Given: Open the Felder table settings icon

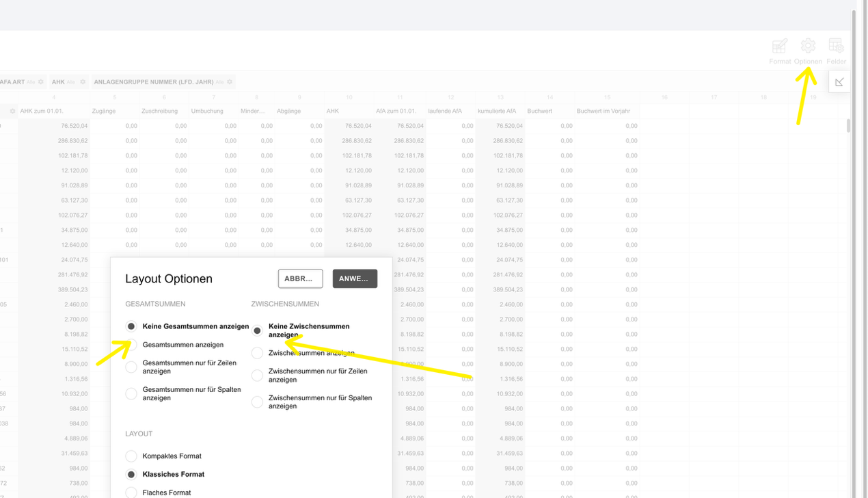Looking at the screenshot, I should click(x=836, y=47).
